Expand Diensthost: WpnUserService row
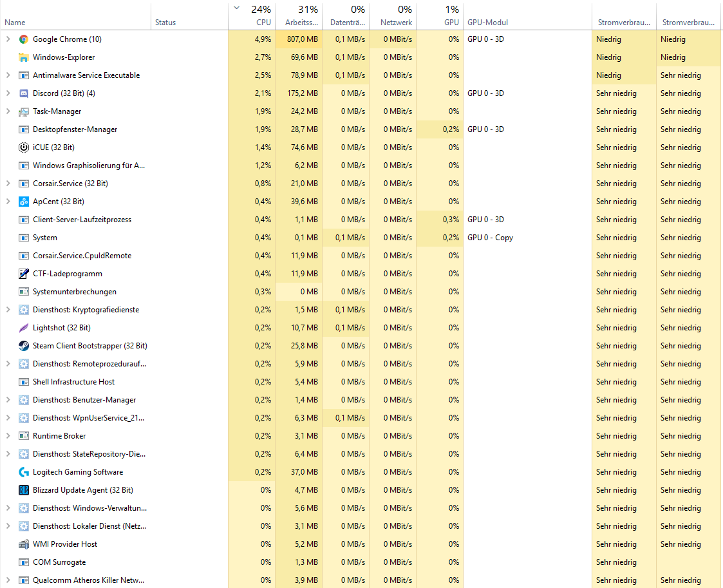Viewport: 723px width, 588px height. coord(8,418)
